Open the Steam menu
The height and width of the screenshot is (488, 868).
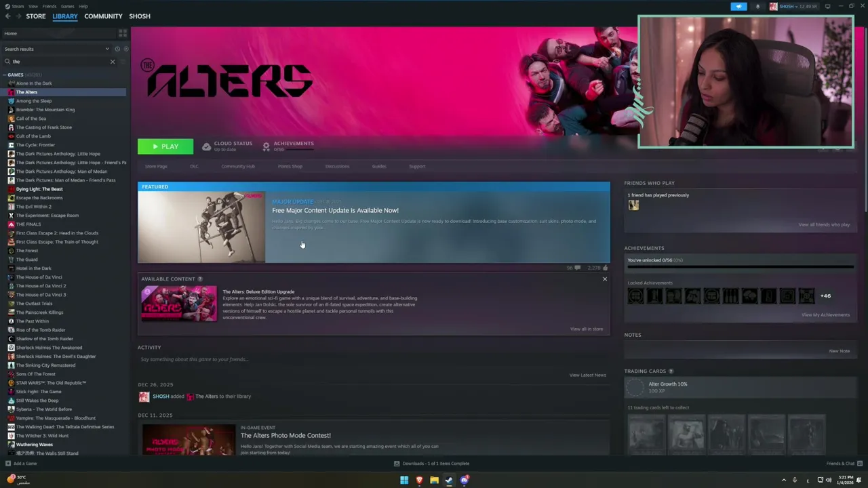[16, 6]
